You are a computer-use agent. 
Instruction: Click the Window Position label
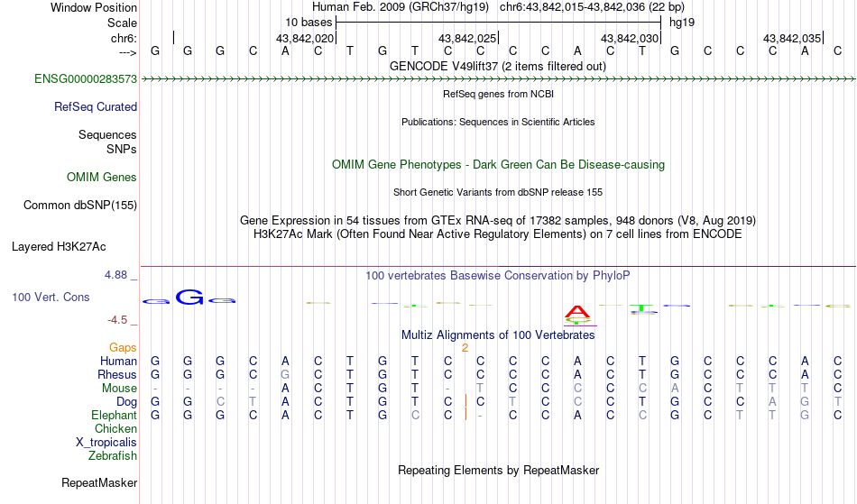click(x=94, y=7)
